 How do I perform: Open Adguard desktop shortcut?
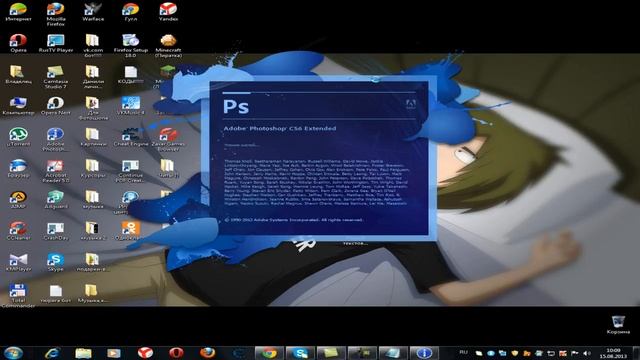[56, 200]
